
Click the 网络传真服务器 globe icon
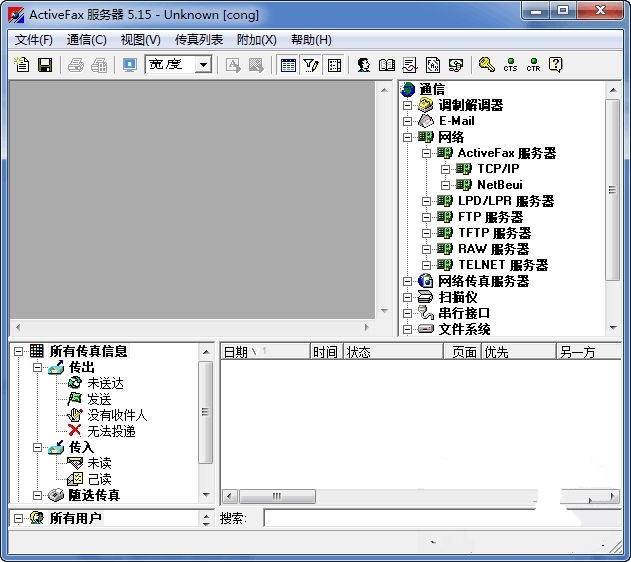pyautogui.click(x=425, y=281)
